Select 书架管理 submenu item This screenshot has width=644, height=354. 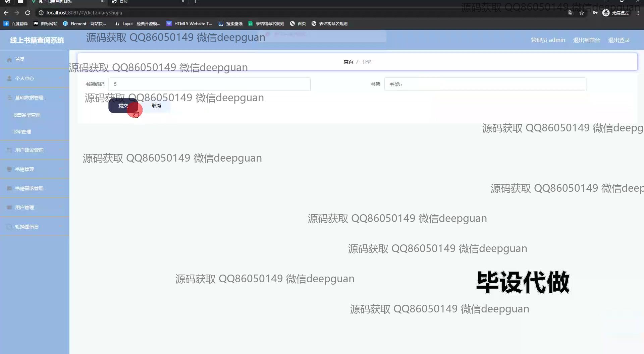[x=21, y=132]
